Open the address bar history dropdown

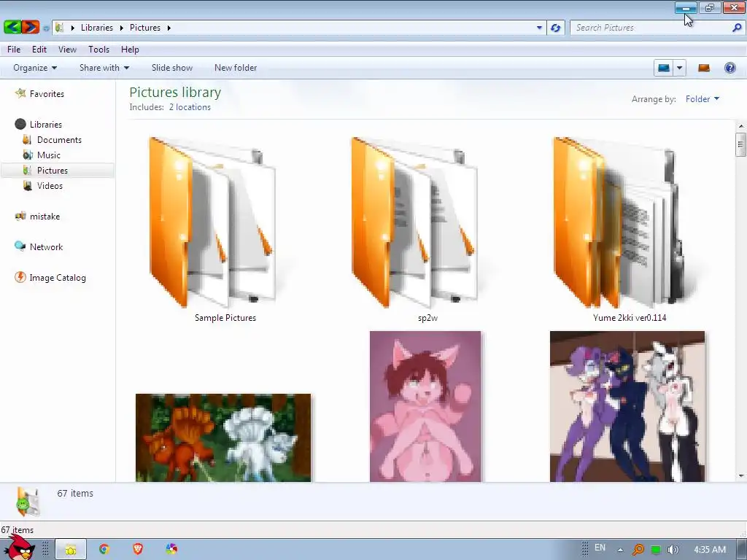pos(539,28)
